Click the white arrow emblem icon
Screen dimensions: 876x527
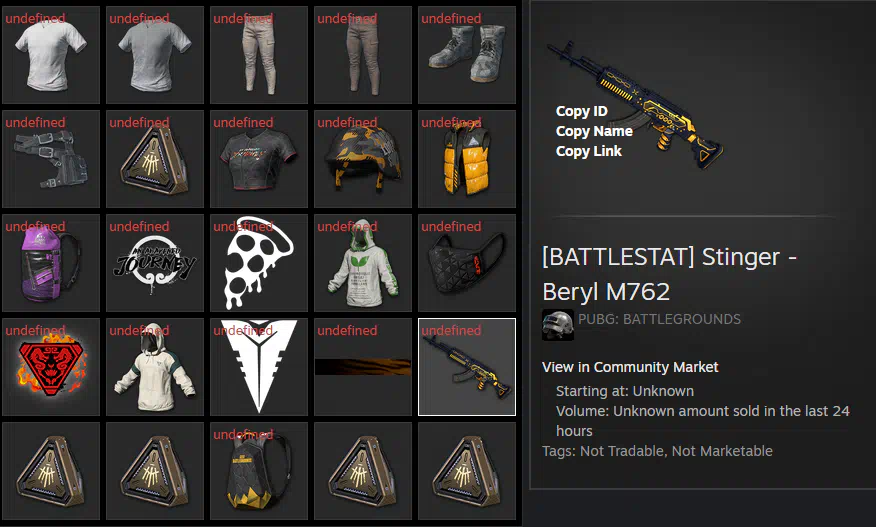(x=259, y=367)
